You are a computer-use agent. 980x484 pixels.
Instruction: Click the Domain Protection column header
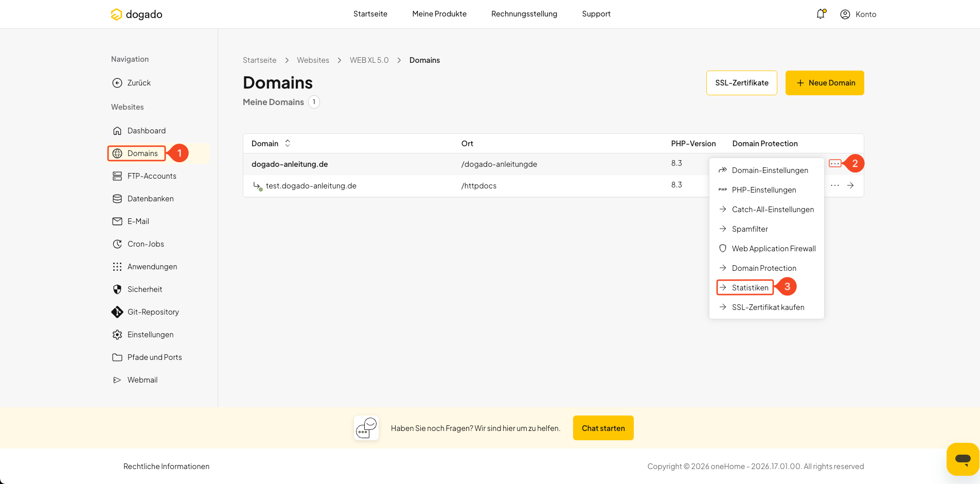tap(765, 144)
